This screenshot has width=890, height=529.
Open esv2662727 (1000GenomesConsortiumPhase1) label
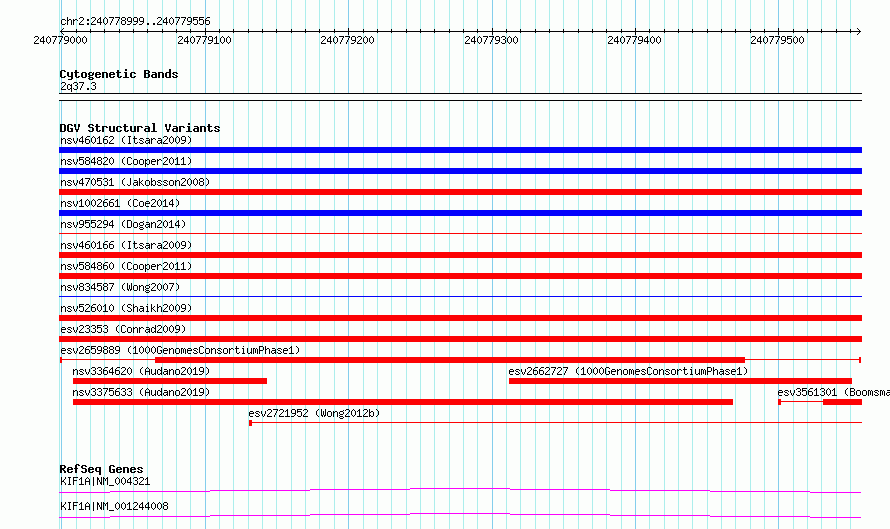(x=628, y=371)
